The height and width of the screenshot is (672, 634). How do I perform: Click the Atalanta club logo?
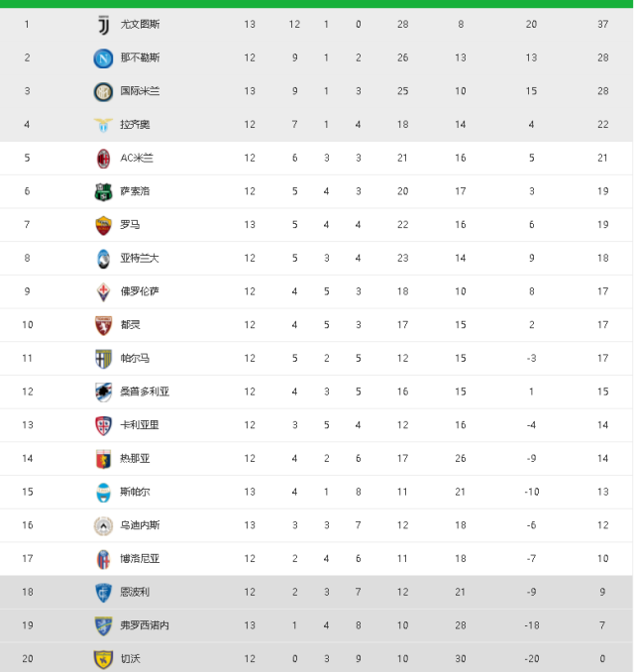click(x=103, y=259)
